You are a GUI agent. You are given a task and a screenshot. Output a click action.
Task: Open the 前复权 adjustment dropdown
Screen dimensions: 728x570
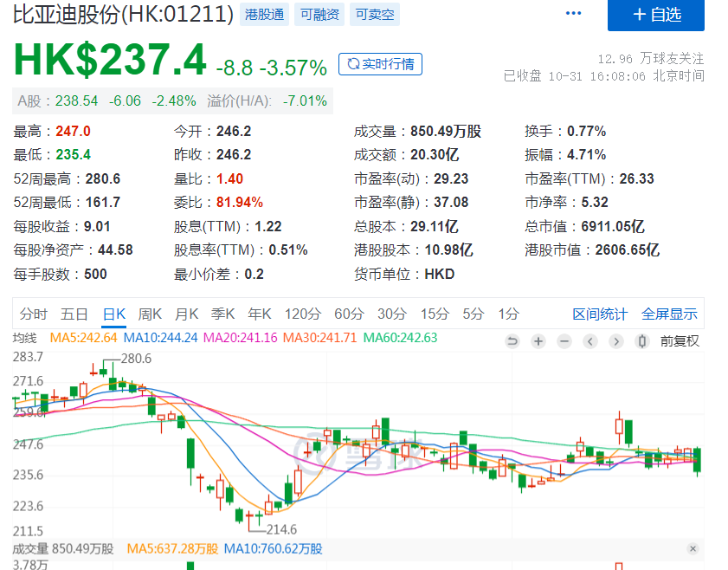(680, 341)
